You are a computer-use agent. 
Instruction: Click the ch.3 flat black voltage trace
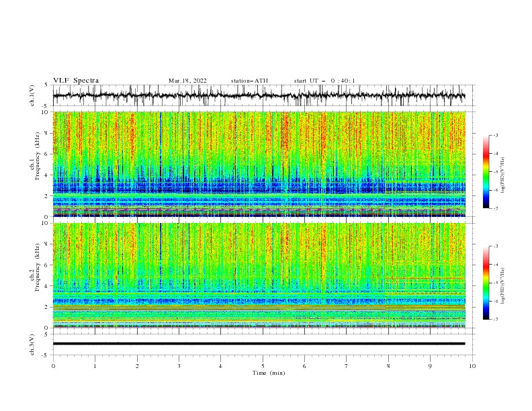(259, 344)
